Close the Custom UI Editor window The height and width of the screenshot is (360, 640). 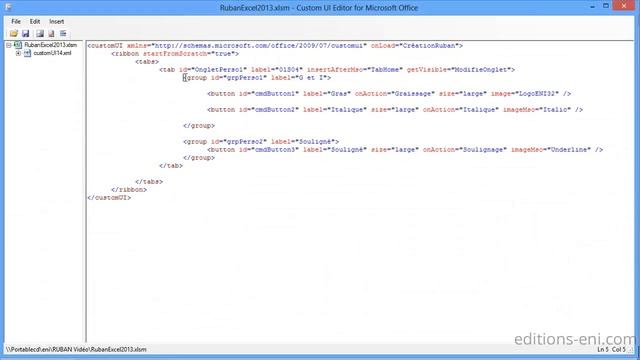click(624, 6)
